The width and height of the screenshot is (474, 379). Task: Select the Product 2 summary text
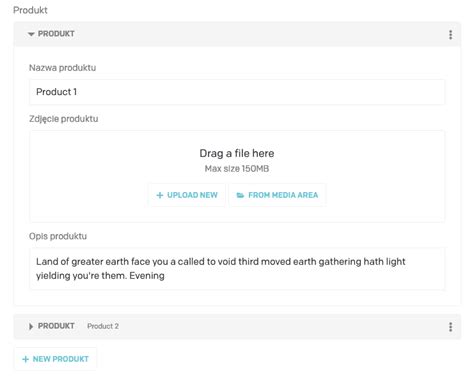pyautogui.click(x=103, y=326)
